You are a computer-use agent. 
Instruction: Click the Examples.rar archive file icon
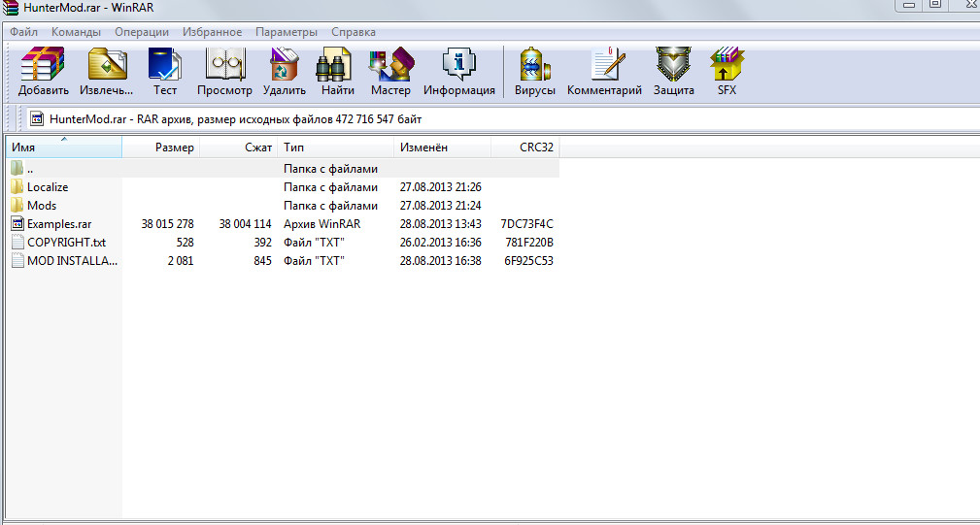click(x=17, y=223)
